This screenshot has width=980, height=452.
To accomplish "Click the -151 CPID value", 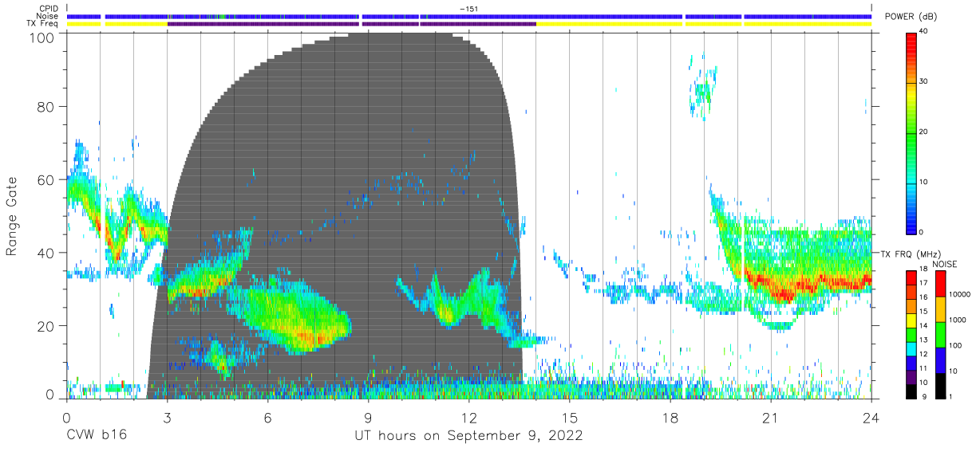I will click(x=468, y=8).
